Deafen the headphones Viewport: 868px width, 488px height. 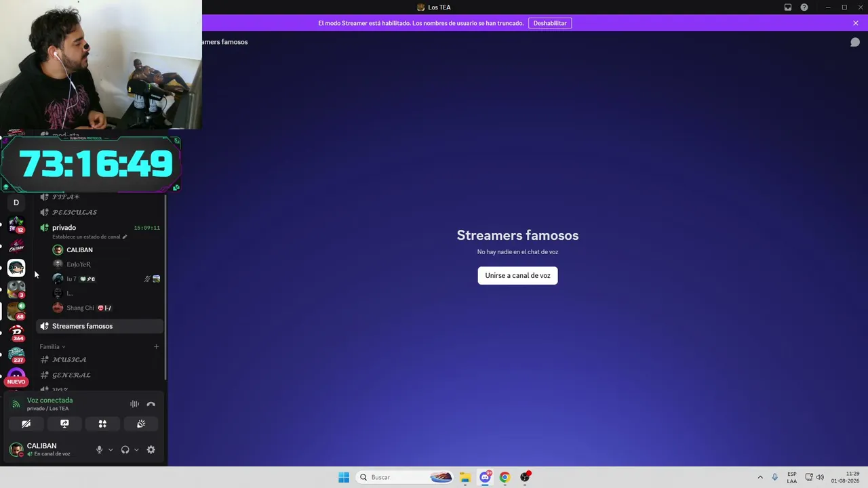click(125, 449)
